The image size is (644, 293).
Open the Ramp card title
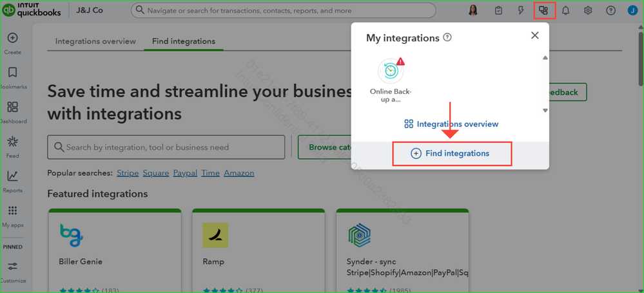click(x=213, y=261)
